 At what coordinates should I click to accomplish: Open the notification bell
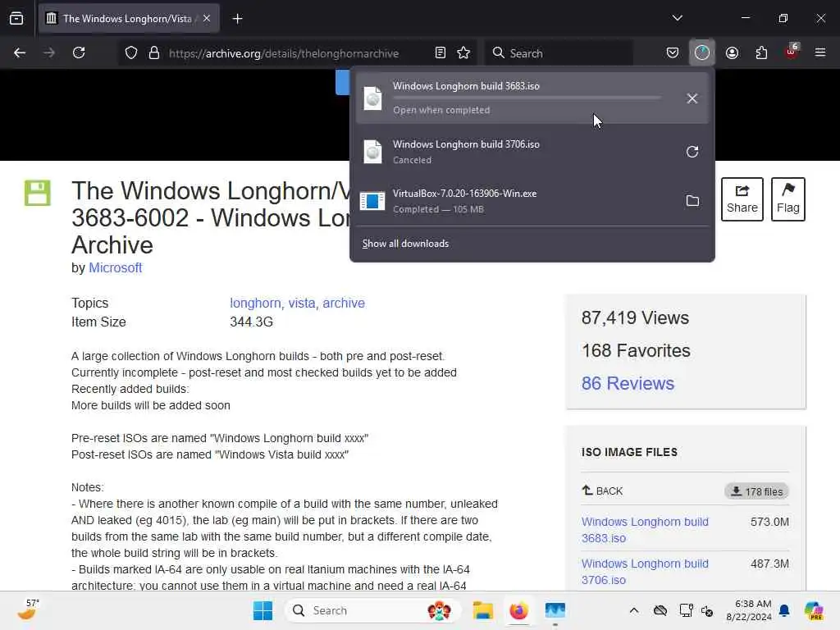785,610
